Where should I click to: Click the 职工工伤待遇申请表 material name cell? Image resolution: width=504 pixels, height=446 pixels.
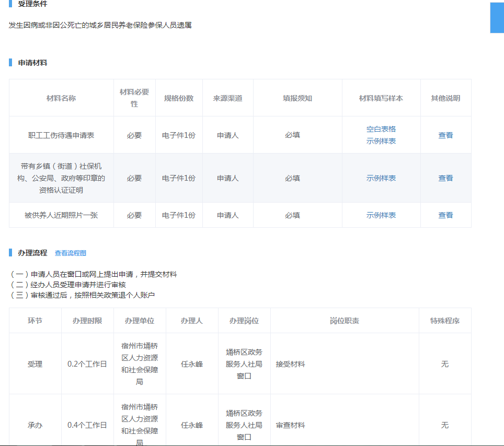[61, 135]
